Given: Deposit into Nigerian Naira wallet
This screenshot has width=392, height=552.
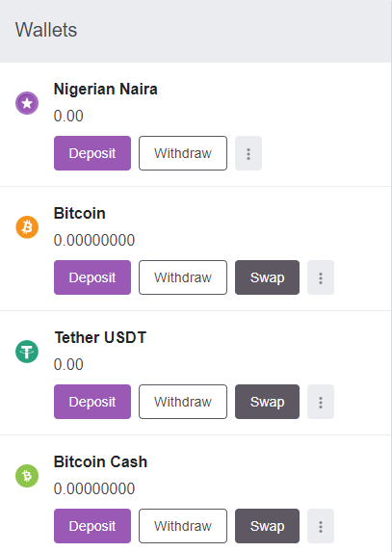Looking at the screenshot, I should pos(92,153).
